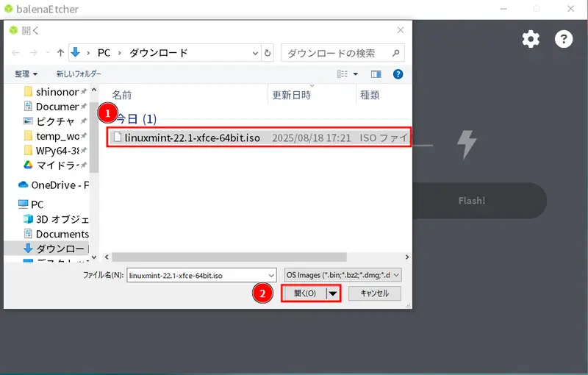
Task: Go back with the left arrow
Action: point(15,53)
